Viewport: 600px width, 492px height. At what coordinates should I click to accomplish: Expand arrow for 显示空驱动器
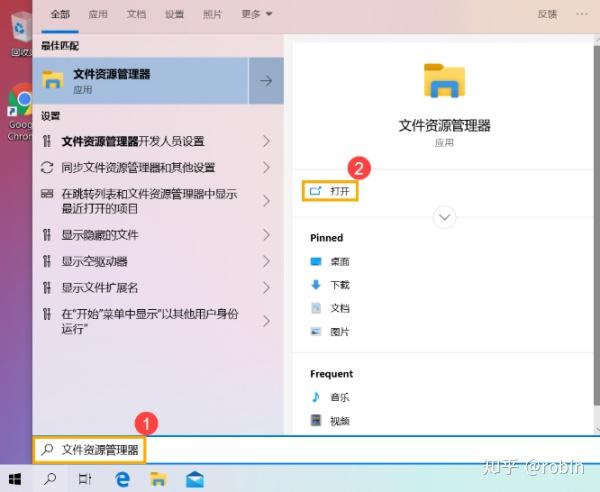tap(267, 262)
